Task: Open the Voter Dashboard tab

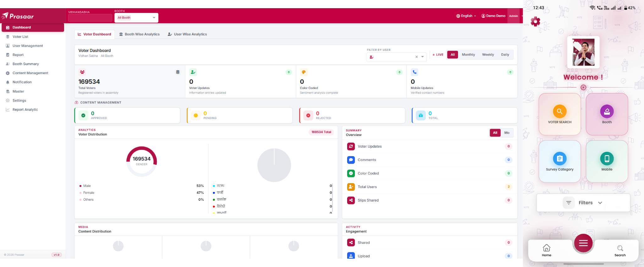Action: [94, 34]
